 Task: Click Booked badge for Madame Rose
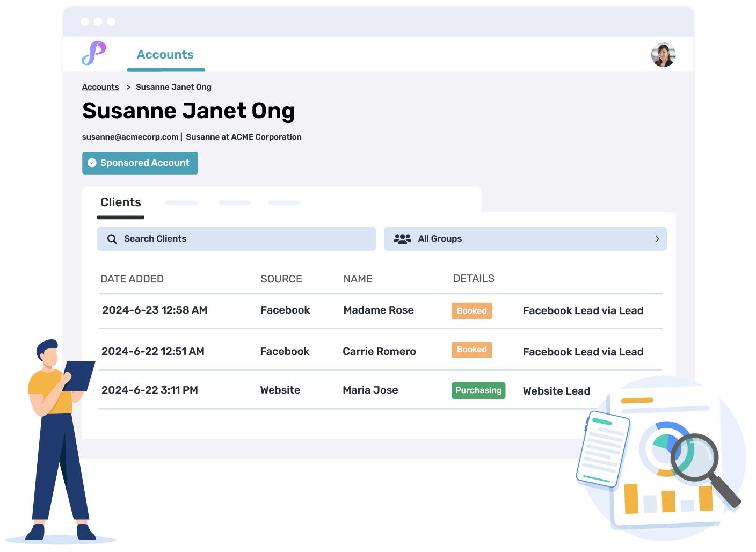point(471,311)
